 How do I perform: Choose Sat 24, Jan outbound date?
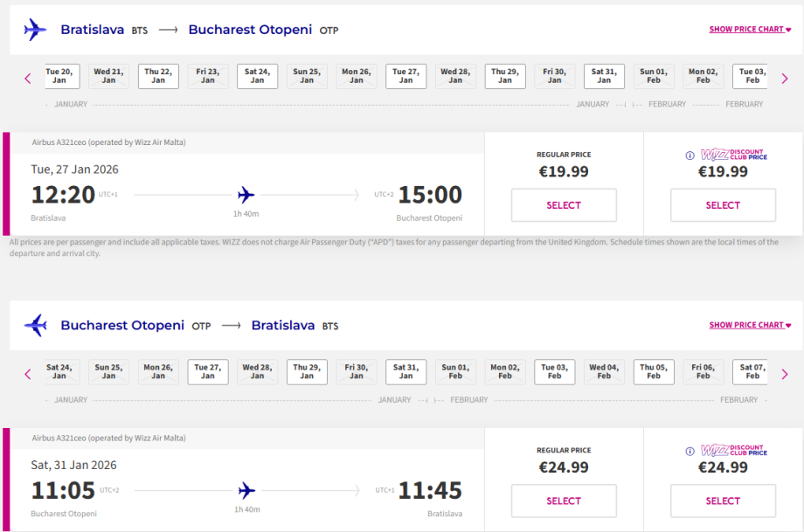coord(257,76)
